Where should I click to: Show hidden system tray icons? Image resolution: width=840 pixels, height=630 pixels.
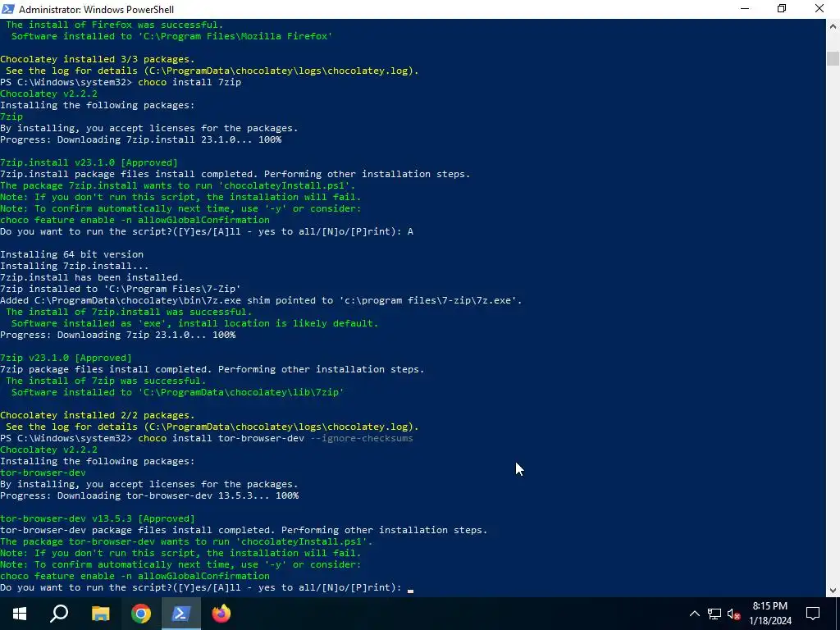(x=694, y=614)
